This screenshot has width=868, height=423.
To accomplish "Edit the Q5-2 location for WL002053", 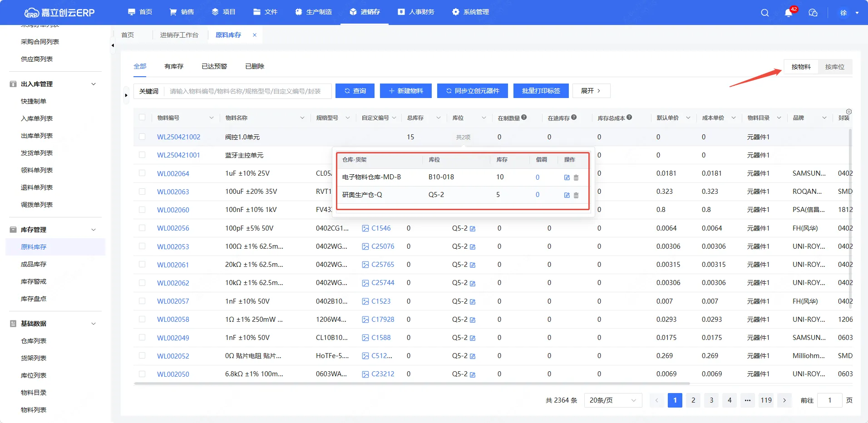I will 473,247.
